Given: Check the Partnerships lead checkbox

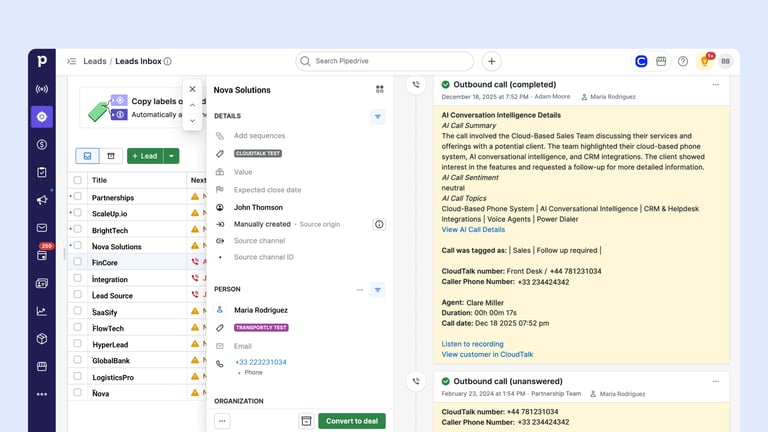Looking at the screenshot, I should (77, 196).
